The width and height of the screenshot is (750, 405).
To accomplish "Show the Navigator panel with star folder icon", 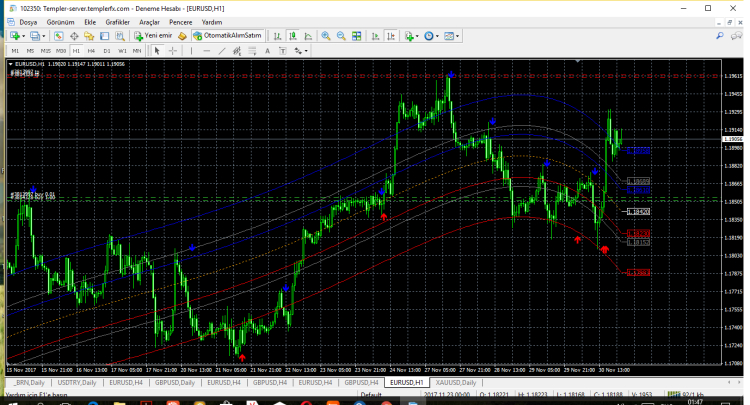I will (x=89, y=36).
